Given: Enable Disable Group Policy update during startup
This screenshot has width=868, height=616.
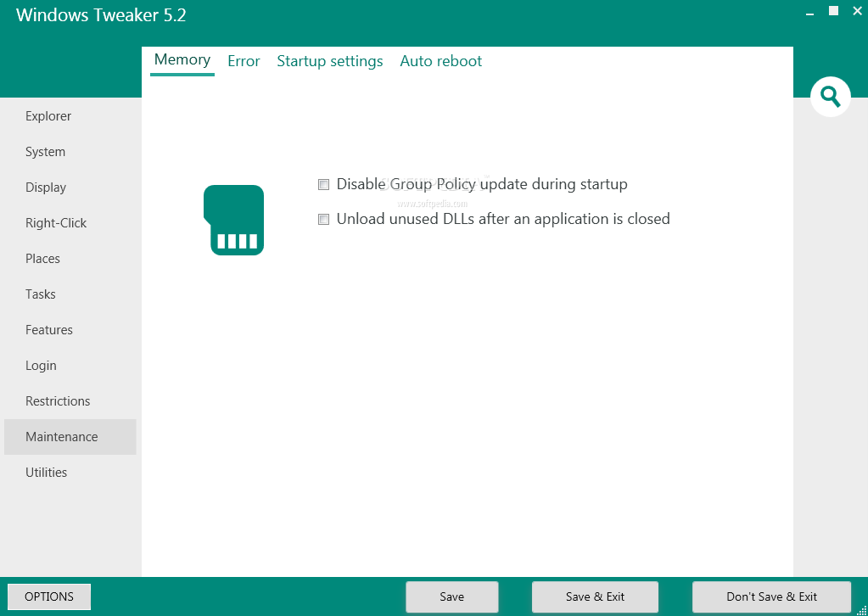Looking at the screenshot, I should click(x=323, y=184).
